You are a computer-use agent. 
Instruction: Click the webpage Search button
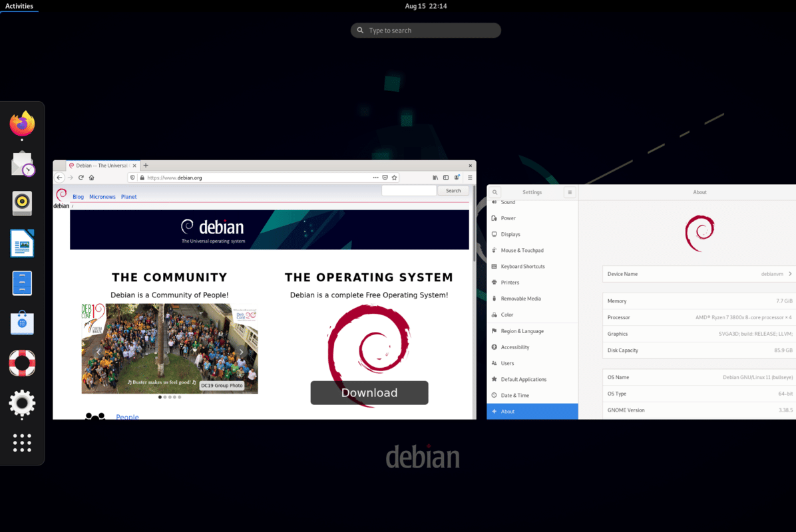[453, 191]
